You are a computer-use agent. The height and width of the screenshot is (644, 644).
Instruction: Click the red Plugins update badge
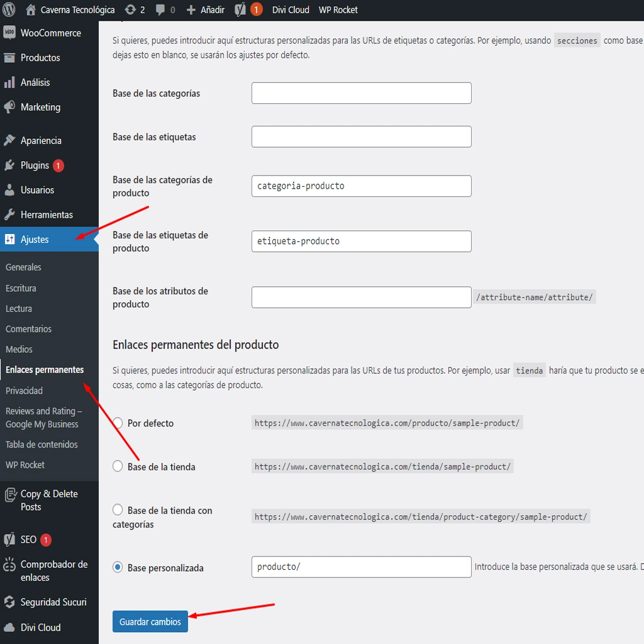click(58, 165)
